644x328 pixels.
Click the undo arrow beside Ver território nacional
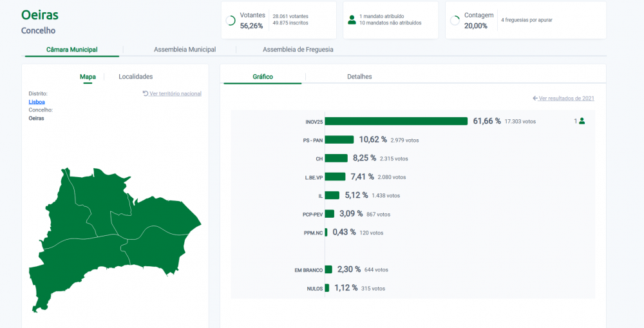(x=146, y=93)
